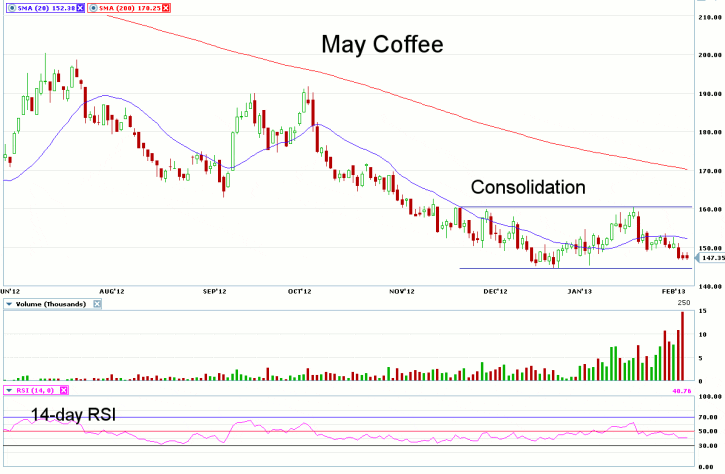This screenshot has height=474, width=725.
Task: Click the 14-day RSI annotation label
Action: pos(68,413)
